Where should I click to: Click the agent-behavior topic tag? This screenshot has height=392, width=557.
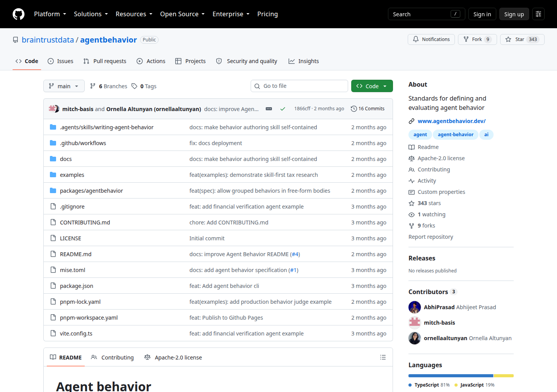[455, 135]
